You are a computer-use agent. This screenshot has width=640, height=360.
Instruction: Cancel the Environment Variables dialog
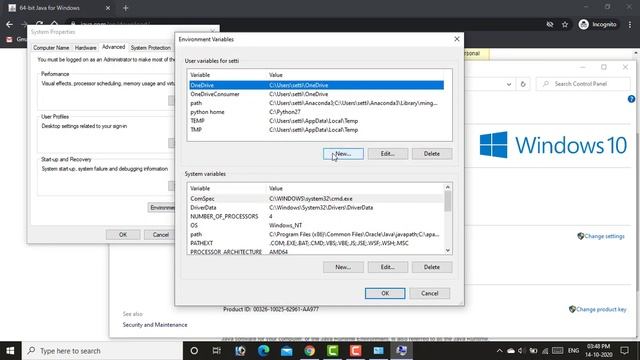point(429,293)
